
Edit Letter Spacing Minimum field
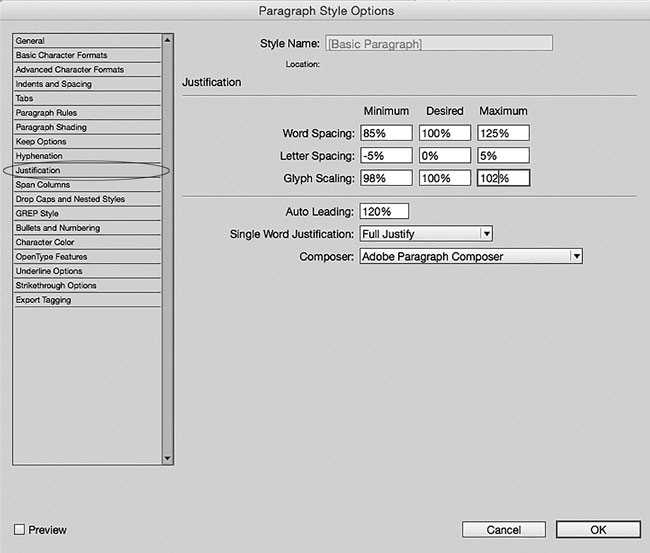(x=386, y=156)
